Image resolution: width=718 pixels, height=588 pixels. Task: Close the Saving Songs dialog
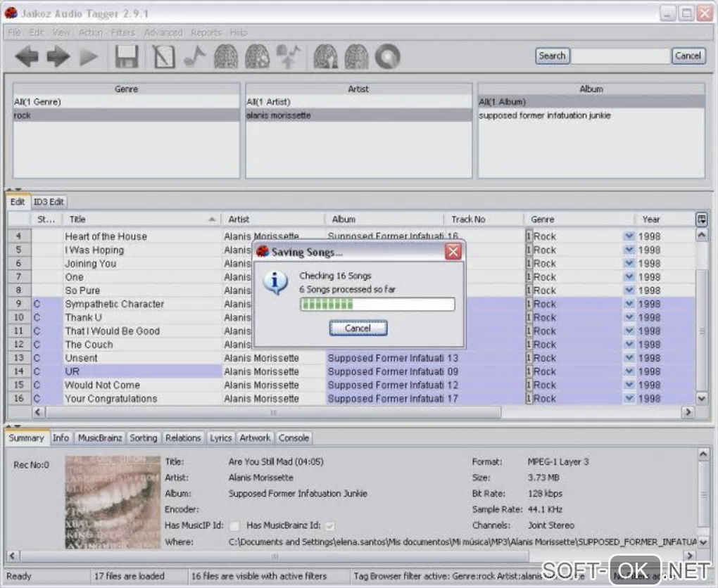[x=453, y=252]
